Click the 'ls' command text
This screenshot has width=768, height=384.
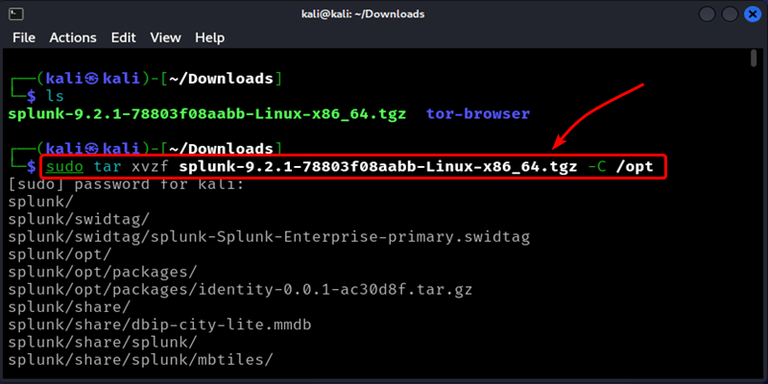click(55, 96)
